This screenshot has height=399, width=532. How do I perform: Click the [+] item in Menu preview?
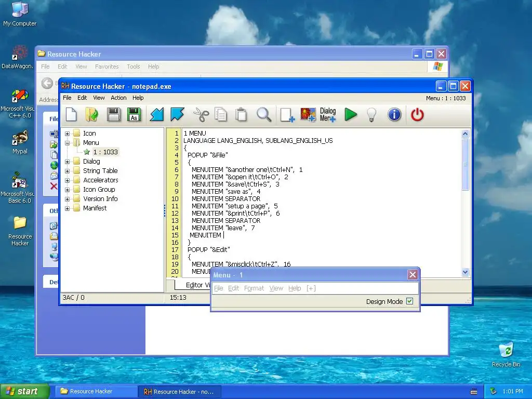[x=311, y=288]
